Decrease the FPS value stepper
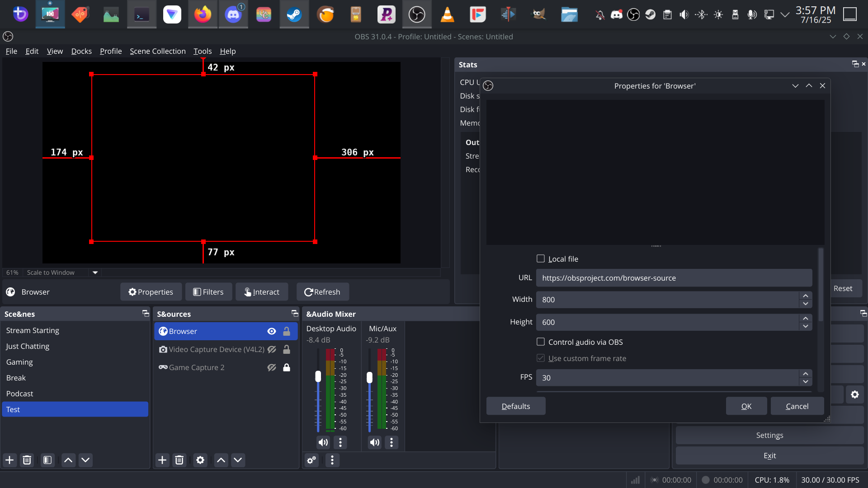 pyautogui.click(x=806, y=382)
